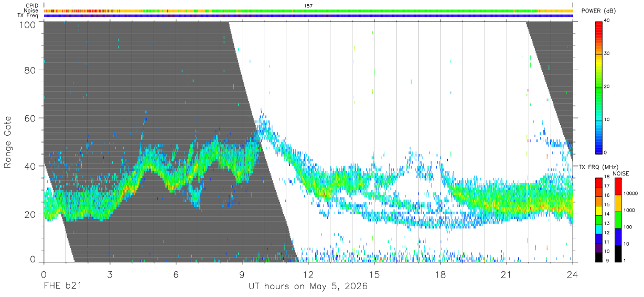
Task: Click the NOISE legend title
Action: tap(620, 173)
